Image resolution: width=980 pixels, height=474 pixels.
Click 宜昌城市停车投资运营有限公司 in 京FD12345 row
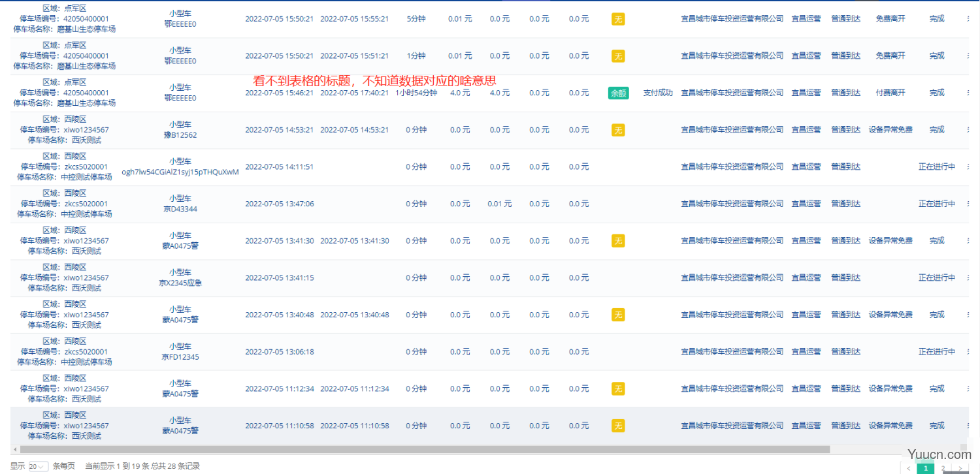pyautogui.click(x=732, y=352)
